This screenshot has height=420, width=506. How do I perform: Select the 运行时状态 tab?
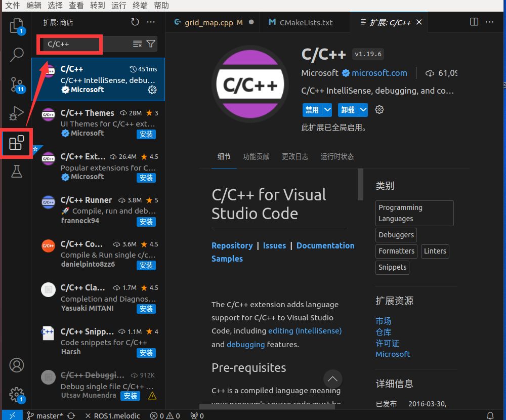[x=337, y=156]
